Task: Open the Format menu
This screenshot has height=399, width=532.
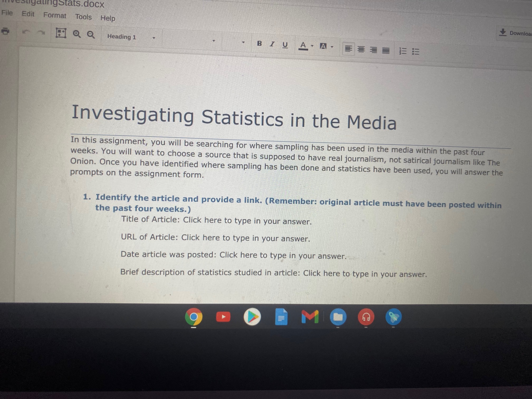Action: [55, 16]
